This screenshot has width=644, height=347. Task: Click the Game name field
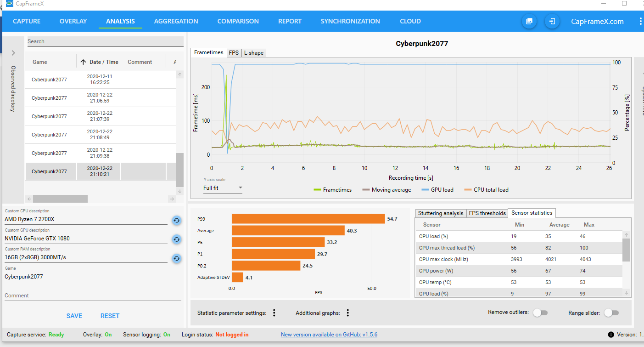[93, 277]
